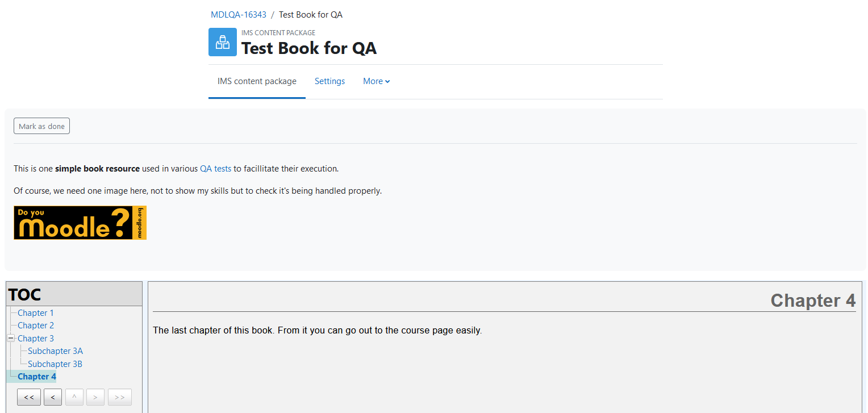The height and width of the screenshot is (413, 868).
Task: Collapse the Chapter 3 tree node
Action: pos(10,338)
